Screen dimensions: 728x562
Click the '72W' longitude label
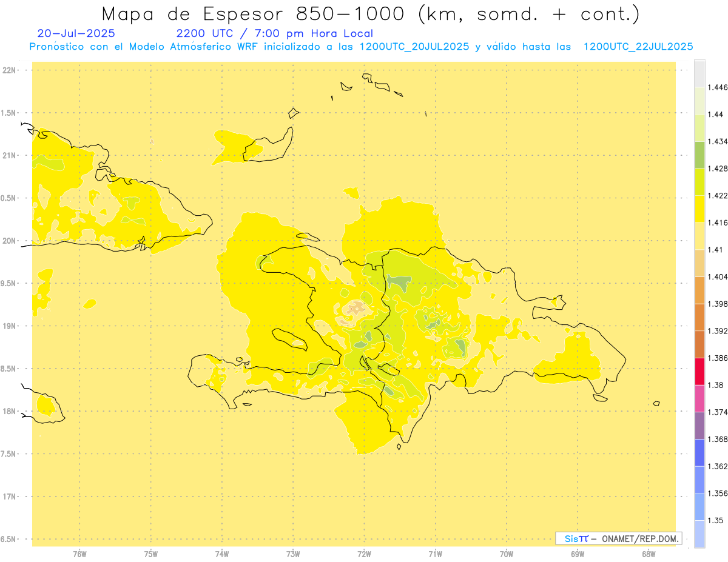click(x=364, y=554)
